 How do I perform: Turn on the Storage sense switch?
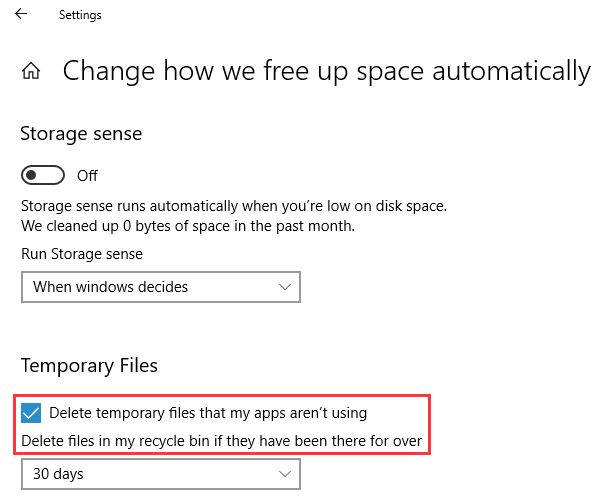click(x=43, y=175)
